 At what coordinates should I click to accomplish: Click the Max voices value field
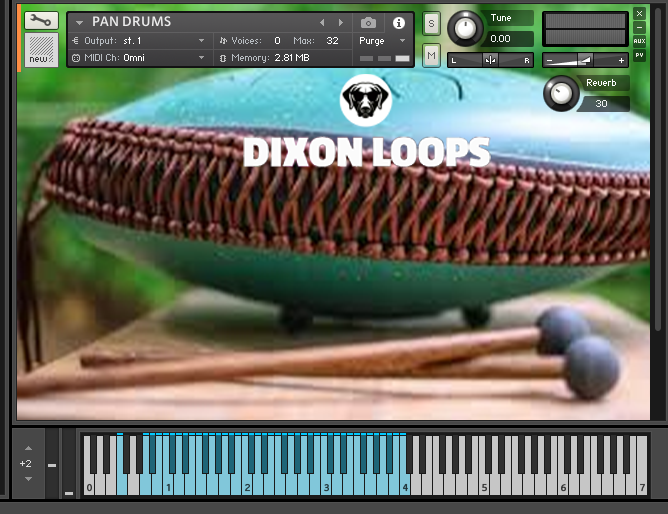pos(332,41)
